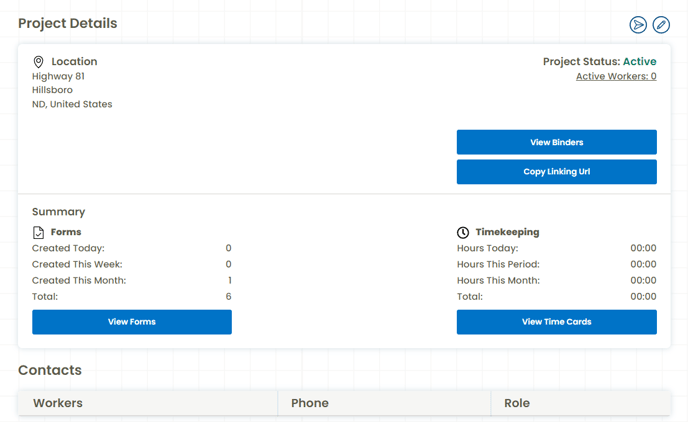Click the Contacts section heading

pyautogui.click(x=50, y=370)
